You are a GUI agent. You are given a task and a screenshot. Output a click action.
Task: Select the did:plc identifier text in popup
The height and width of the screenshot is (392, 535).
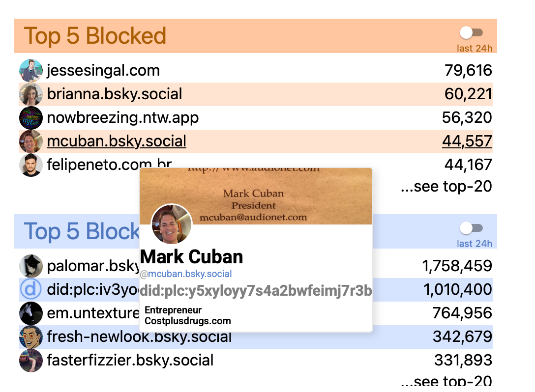point(256,290)
